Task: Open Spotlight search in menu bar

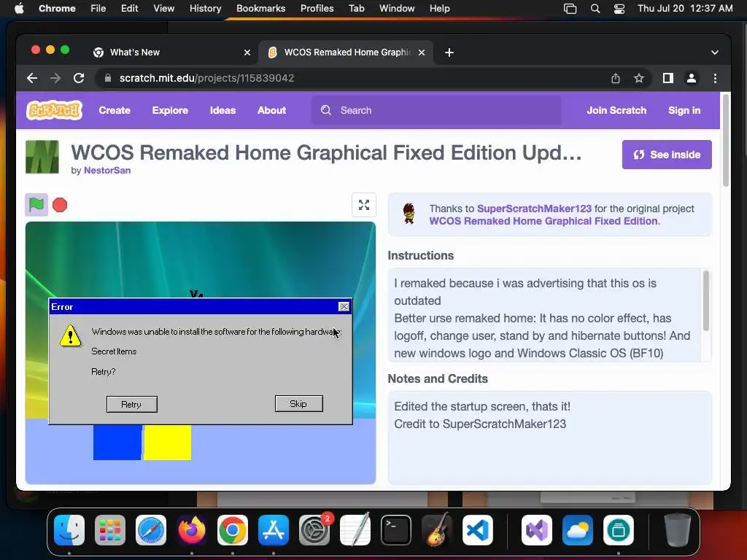Action: click(595, 9)
